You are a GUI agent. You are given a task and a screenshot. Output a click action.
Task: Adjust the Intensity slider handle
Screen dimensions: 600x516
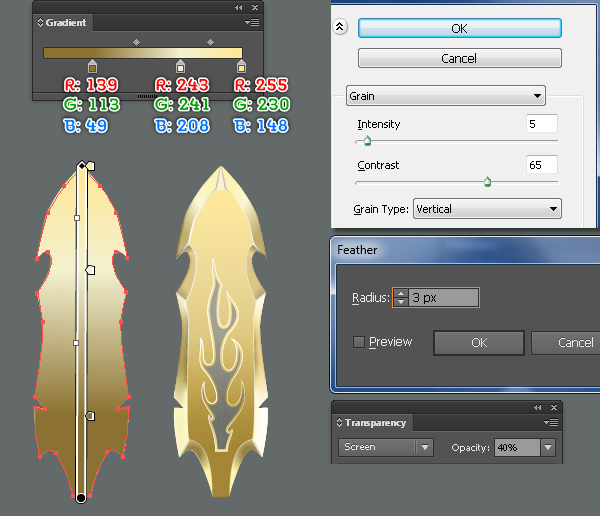[x=367, y=141]
